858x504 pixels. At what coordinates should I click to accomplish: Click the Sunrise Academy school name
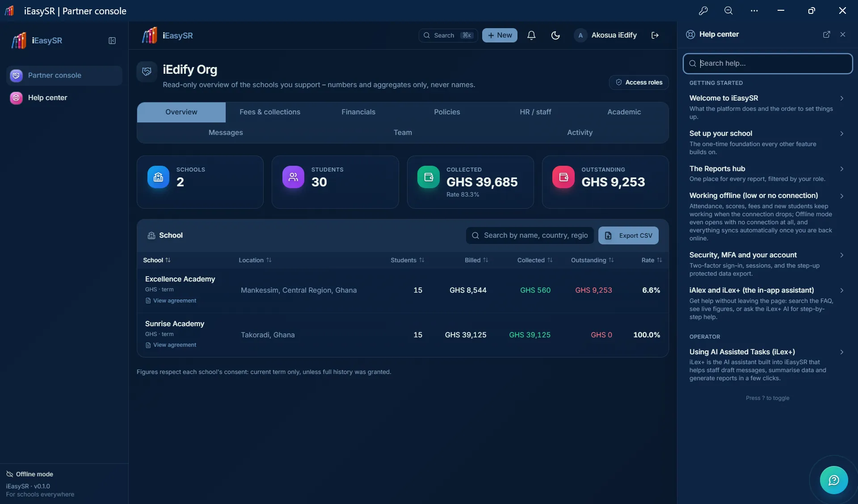coord(175,324)
